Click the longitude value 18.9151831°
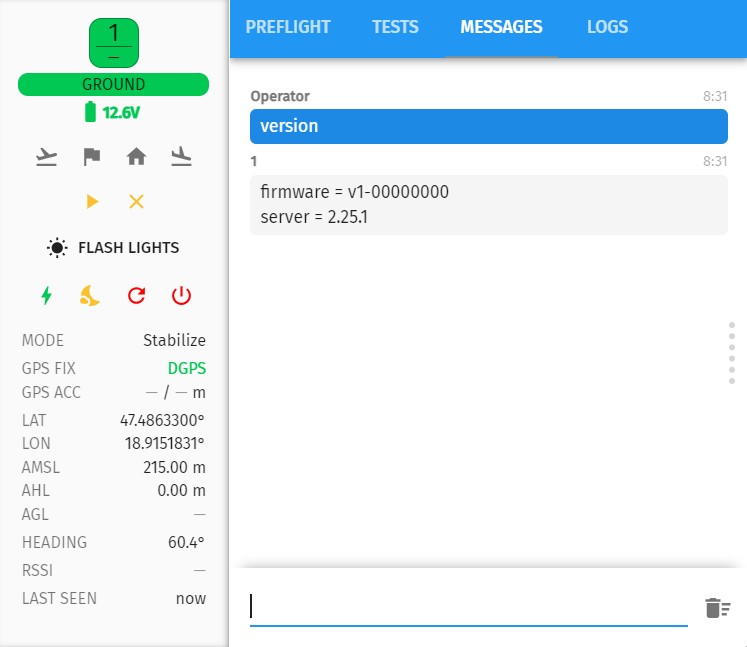This screenshot has width=747, height=647. pyautogui.click(x=165, y=444)
